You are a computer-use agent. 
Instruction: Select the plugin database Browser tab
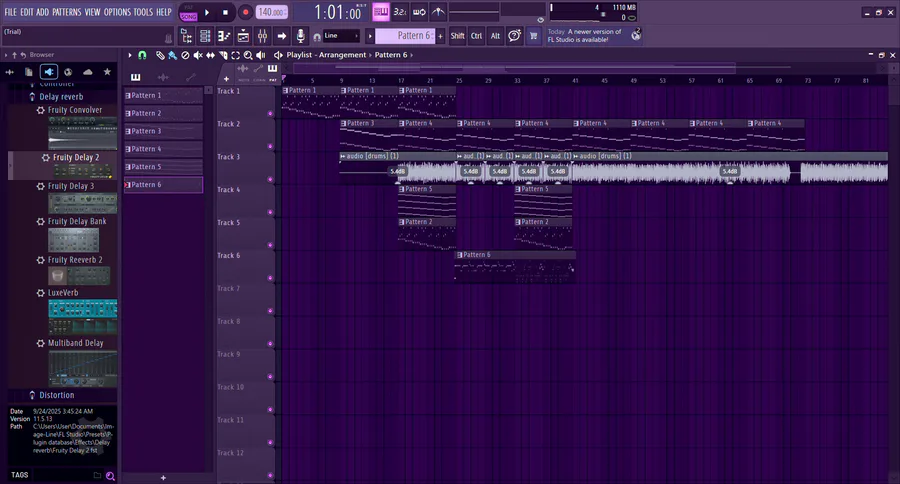coord(49,72)
